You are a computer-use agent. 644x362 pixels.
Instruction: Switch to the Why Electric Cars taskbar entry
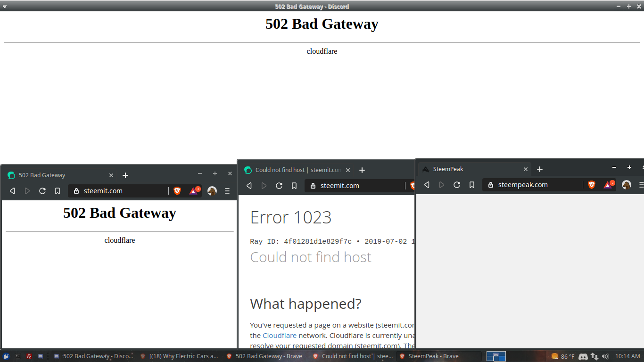click(180, 356)
